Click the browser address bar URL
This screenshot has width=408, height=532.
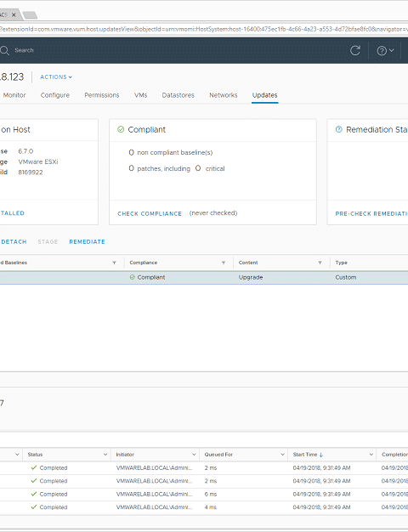pos(204,29)
